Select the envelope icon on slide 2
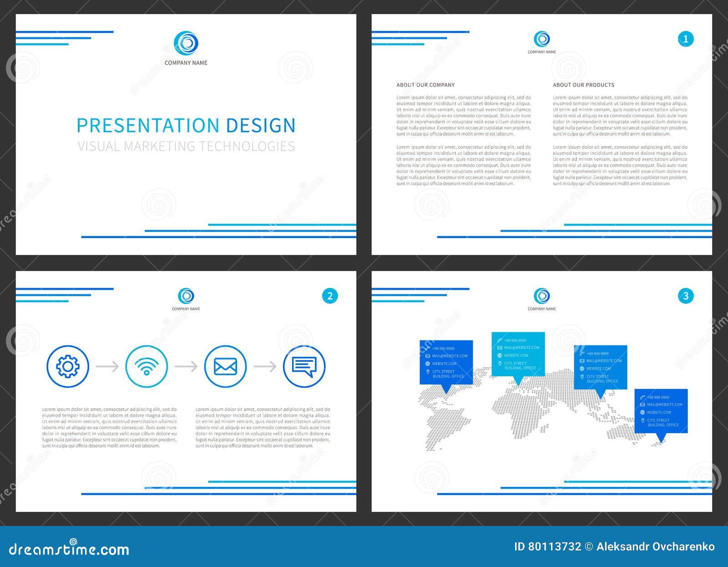 [x=225, y=366]
